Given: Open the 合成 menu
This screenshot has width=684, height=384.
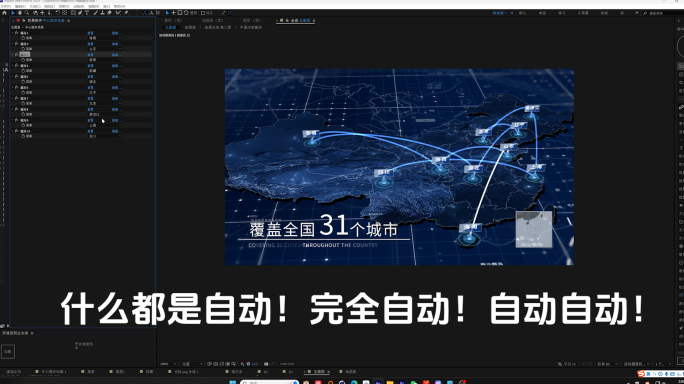Looking at the screenshot, I should (x=35, y=7).
